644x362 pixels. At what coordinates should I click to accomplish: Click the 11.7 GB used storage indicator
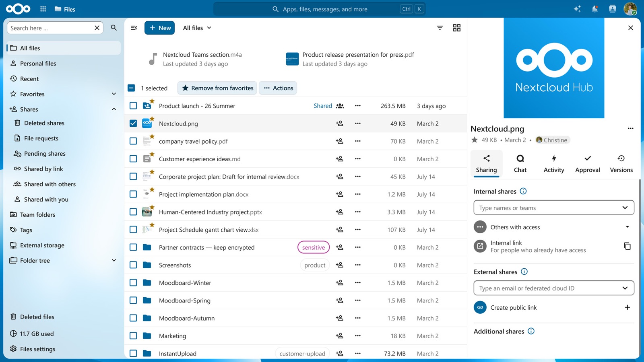pos(64,333)
